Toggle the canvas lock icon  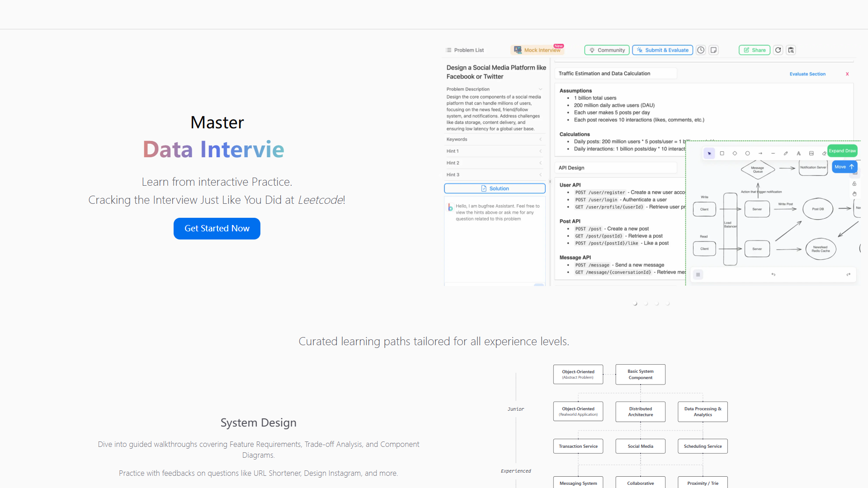[854, 184]
